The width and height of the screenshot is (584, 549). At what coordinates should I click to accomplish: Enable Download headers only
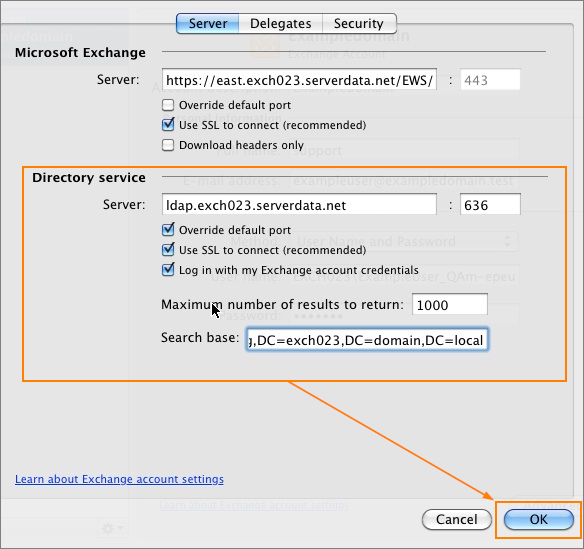168,145
